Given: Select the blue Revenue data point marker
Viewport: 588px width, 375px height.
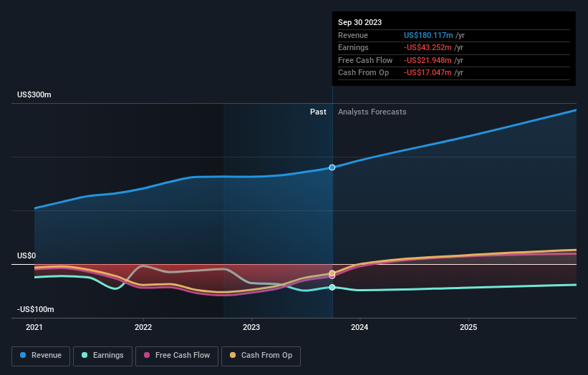Looking at the screenshot, I should [x=332, y=167].
